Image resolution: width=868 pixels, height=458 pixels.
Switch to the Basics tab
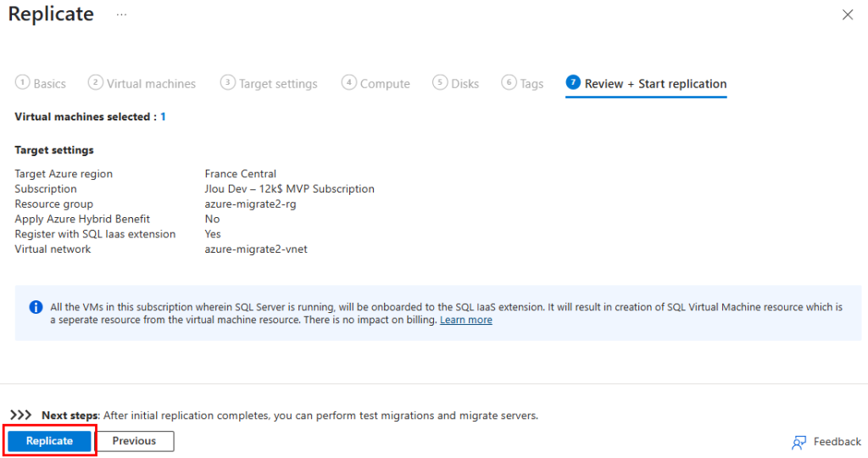pos(41,83)
